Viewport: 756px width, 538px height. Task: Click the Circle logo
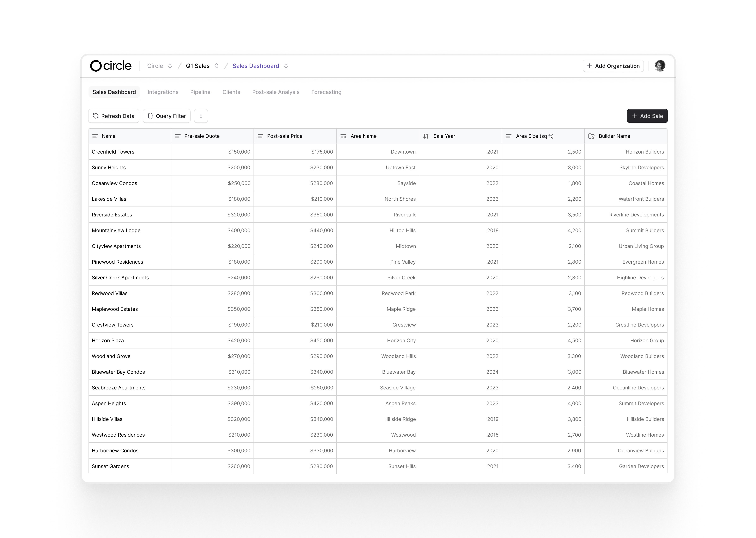click(111, 66)
